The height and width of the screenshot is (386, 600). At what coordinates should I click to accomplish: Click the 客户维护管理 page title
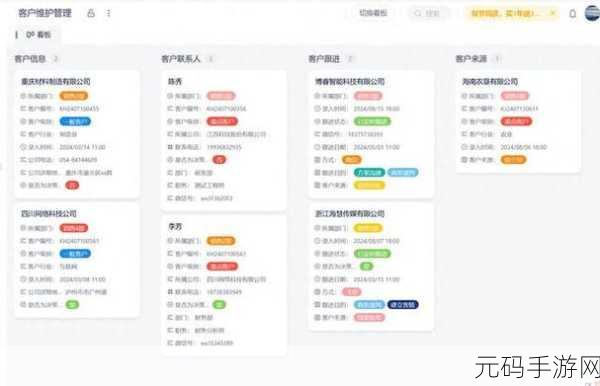pyautogui.click(x=45, y=13)
